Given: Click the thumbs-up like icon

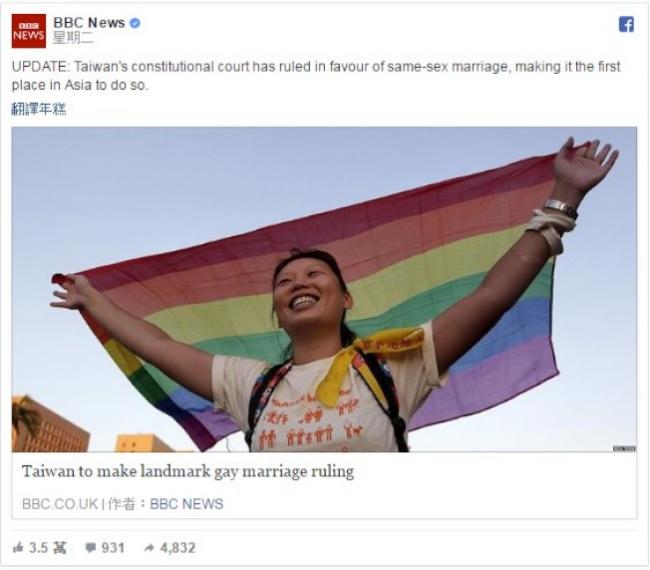Looking at the screenshot, I should click(x=18, y=548).
